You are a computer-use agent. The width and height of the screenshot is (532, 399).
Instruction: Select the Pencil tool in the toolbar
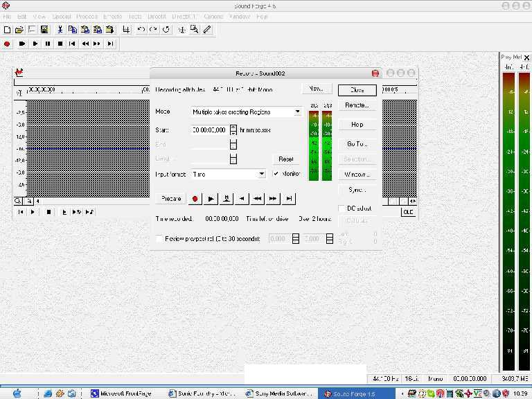207,30
